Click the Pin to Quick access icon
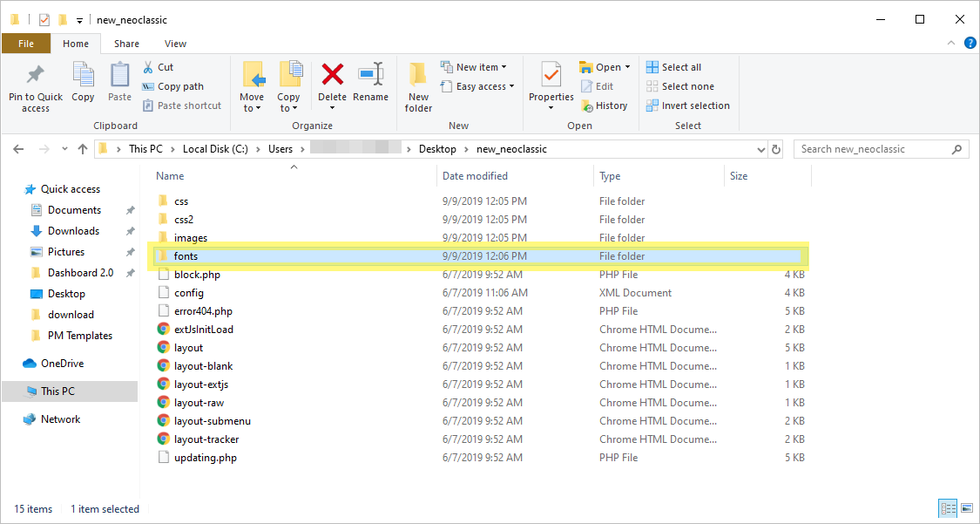 (x=36, y=76)
